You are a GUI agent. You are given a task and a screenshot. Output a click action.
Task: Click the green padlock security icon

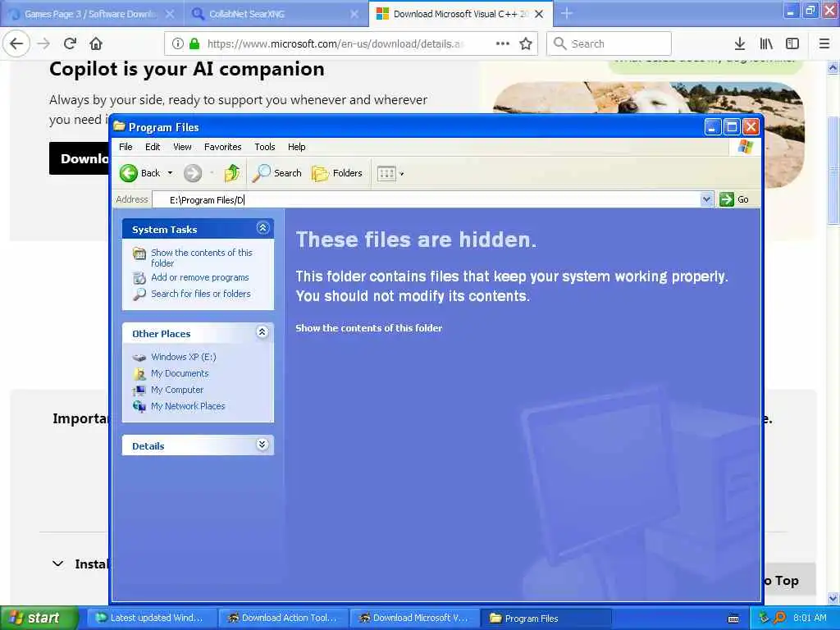click(194, 43)
